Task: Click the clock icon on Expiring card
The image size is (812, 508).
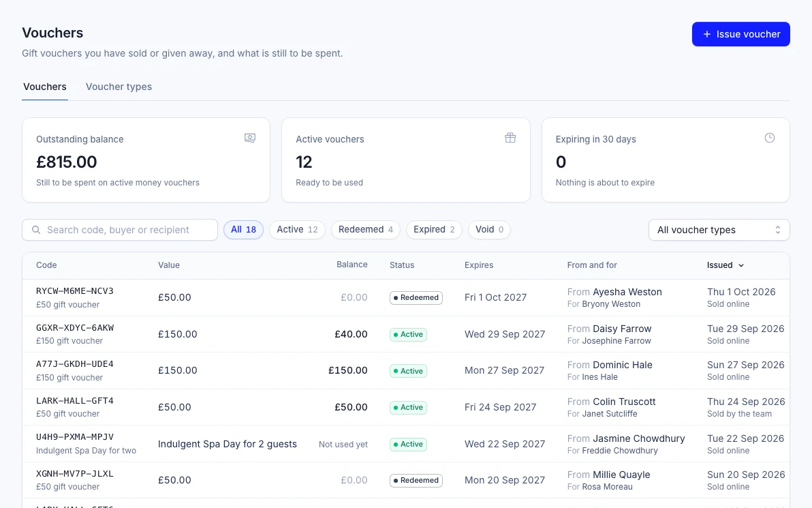Action: 770,138
